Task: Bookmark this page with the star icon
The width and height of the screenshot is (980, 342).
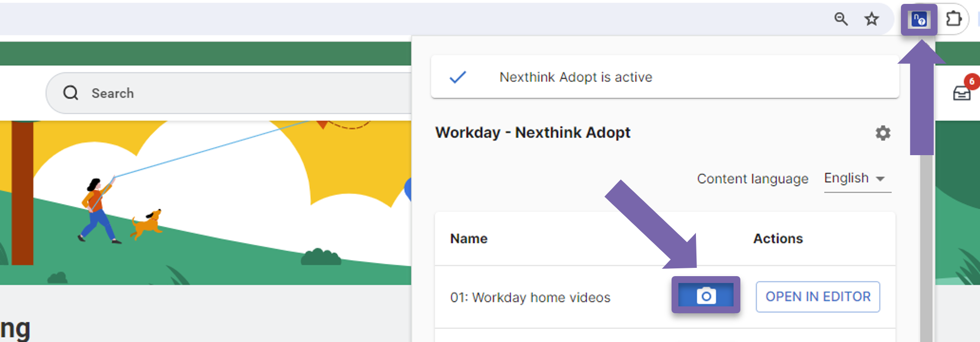Action: coord(872,20)
